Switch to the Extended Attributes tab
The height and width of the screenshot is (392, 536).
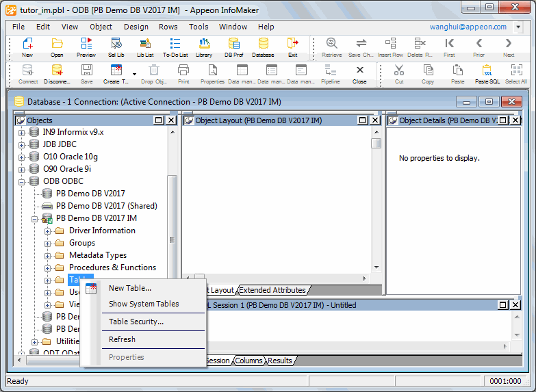pos(272,290)
